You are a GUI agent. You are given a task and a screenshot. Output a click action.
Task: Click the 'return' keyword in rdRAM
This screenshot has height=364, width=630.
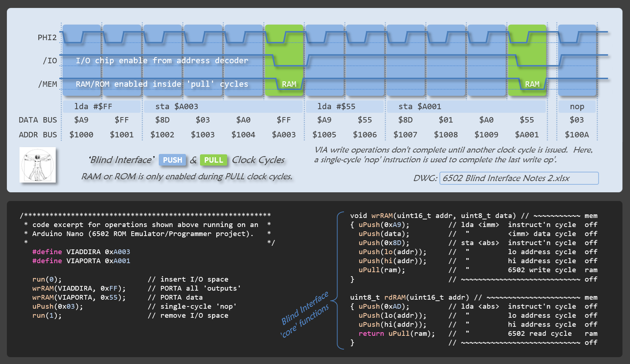(371, 334)
